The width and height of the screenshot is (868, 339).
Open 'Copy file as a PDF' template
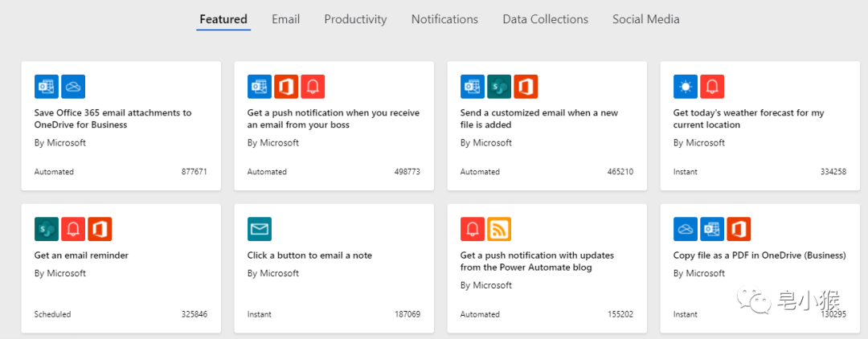(759, 255)
